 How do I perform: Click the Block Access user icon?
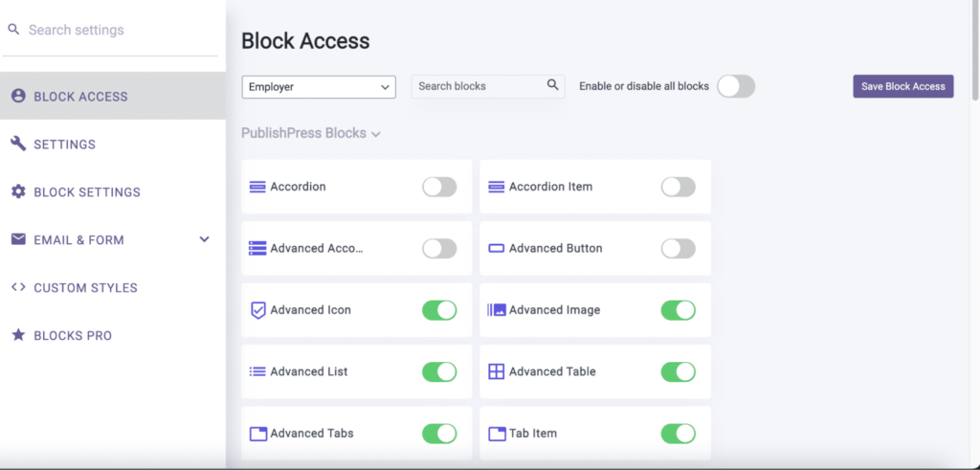coord(18,96)
